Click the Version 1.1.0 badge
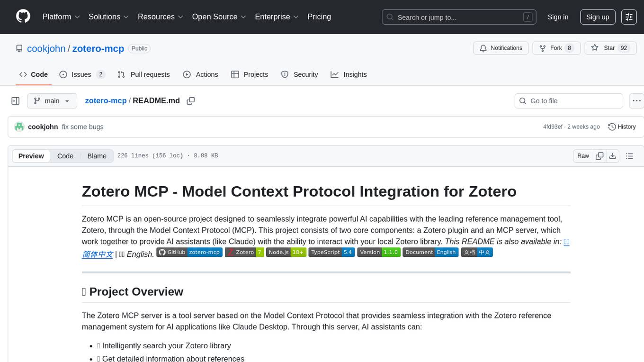The height and width of the screenshot is (362, 644). pos(379,252)
